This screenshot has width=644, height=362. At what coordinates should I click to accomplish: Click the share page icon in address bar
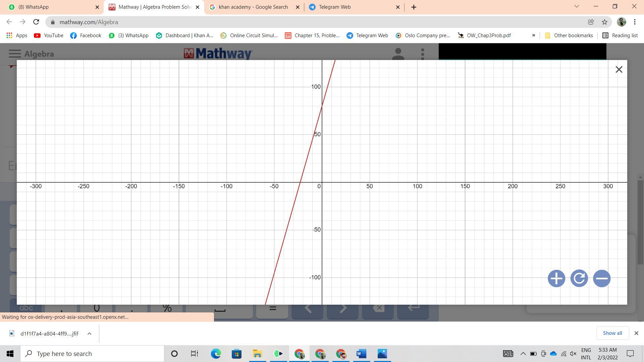591,22
